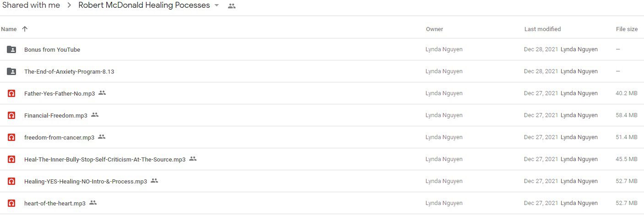
Task: Expand the Robert McDonald Healing Pocesses folder dropdown
Action: click(217, 6)
